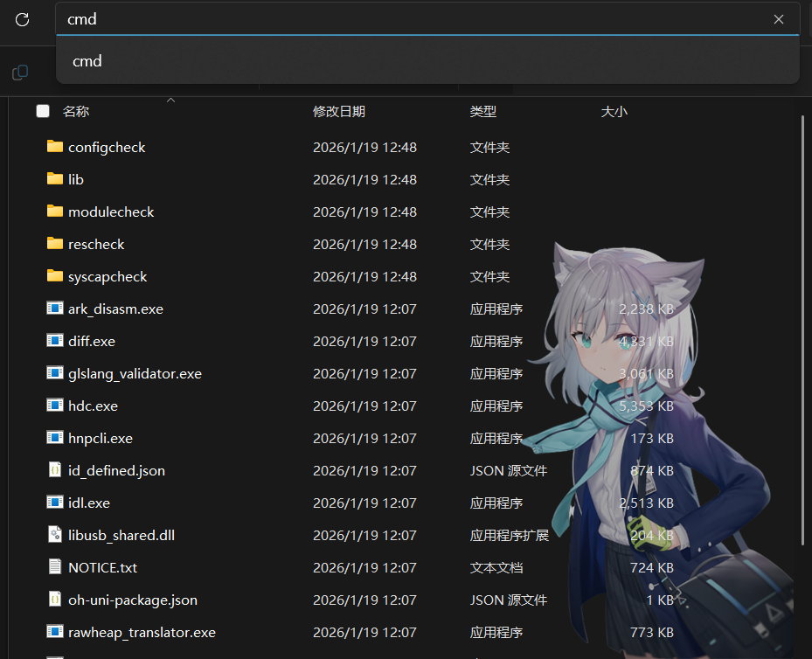Select the rawheap_translator.exe file name

[142, 632]
